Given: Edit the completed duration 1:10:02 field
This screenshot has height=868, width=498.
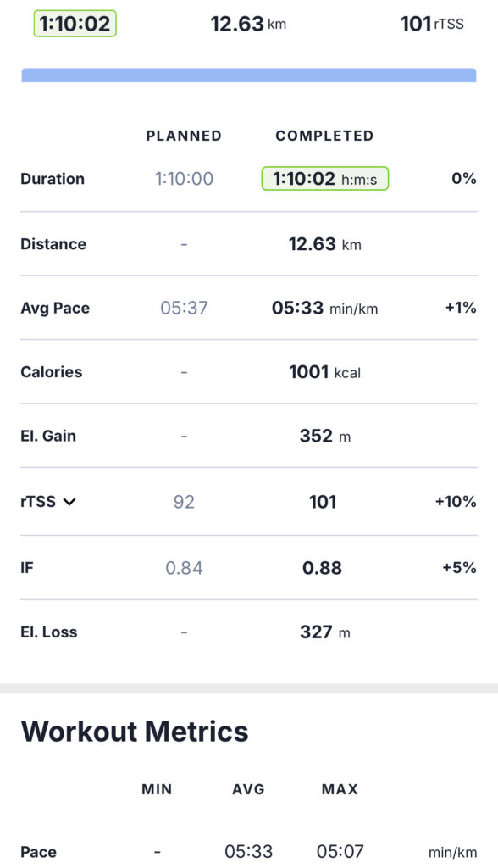Looking at the screenshot, I should pos(325,178).
